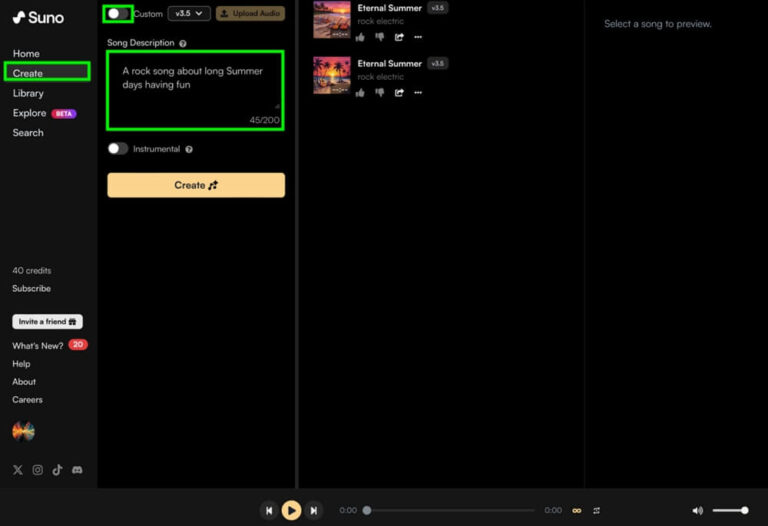Viewport: 768px width, 526px height.
Task: Open the Suno Discord link icon
Action: (77, 469)
